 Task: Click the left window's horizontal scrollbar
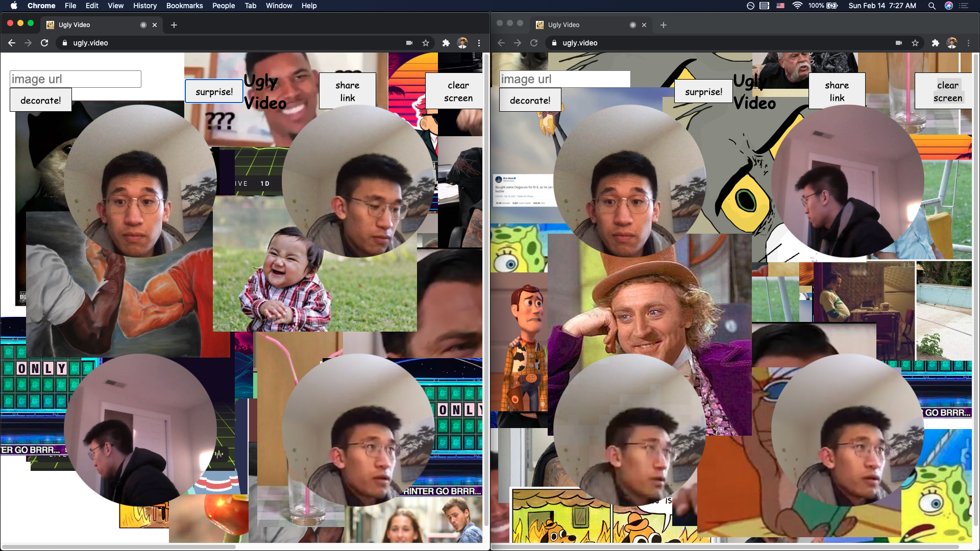pyautogui.click(x=120, y=546)
